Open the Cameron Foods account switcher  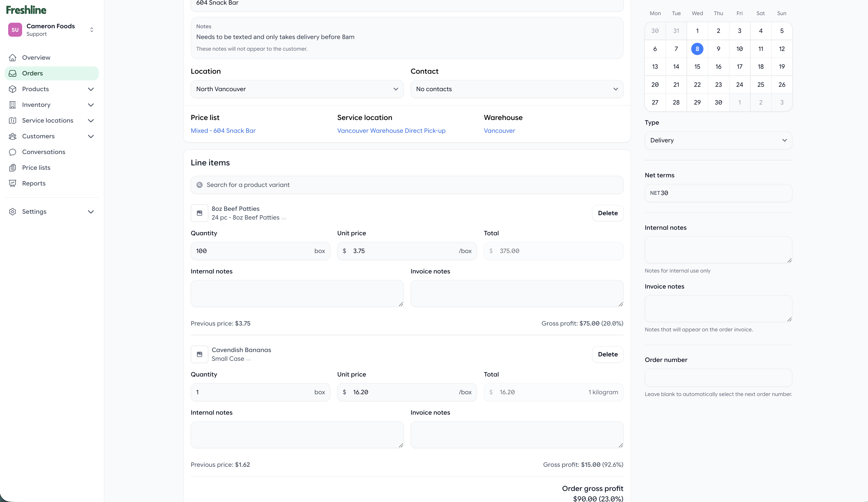[x=91, y=30]
